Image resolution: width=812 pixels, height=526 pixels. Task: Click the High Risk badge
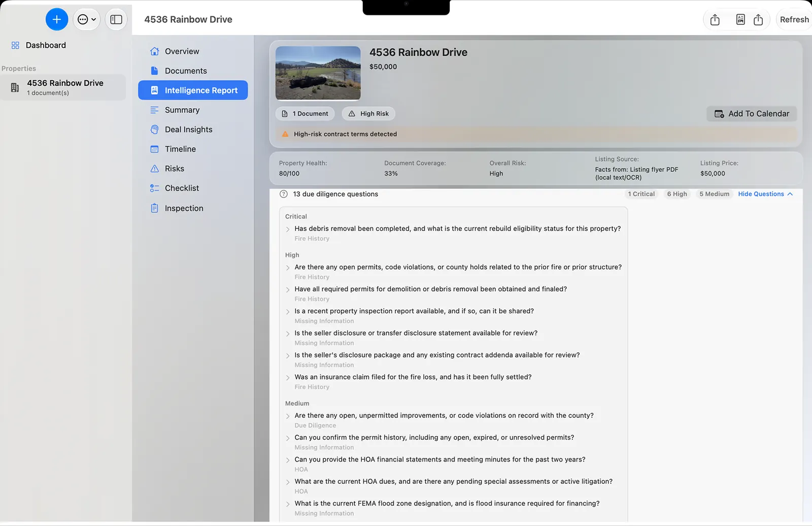point(368,114)
